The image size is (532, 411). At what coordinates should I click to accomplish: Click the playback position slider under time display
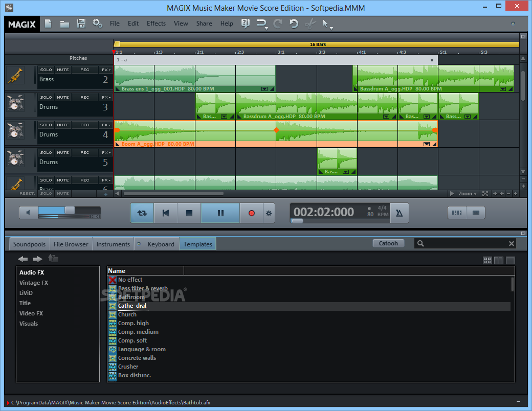pos(297,221)
